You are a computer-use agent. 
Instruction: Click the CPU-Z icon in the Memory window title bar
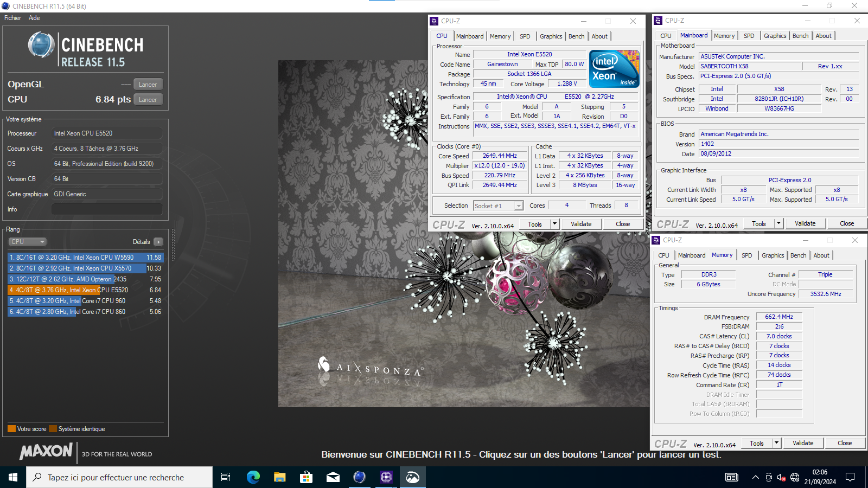tap(656, 240)
